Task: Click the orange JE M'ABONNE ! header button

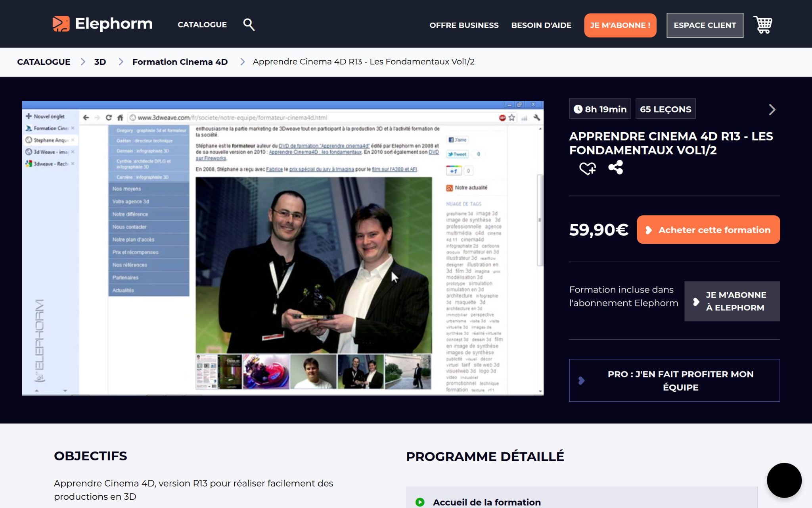Action: click(x=620, y=25)
